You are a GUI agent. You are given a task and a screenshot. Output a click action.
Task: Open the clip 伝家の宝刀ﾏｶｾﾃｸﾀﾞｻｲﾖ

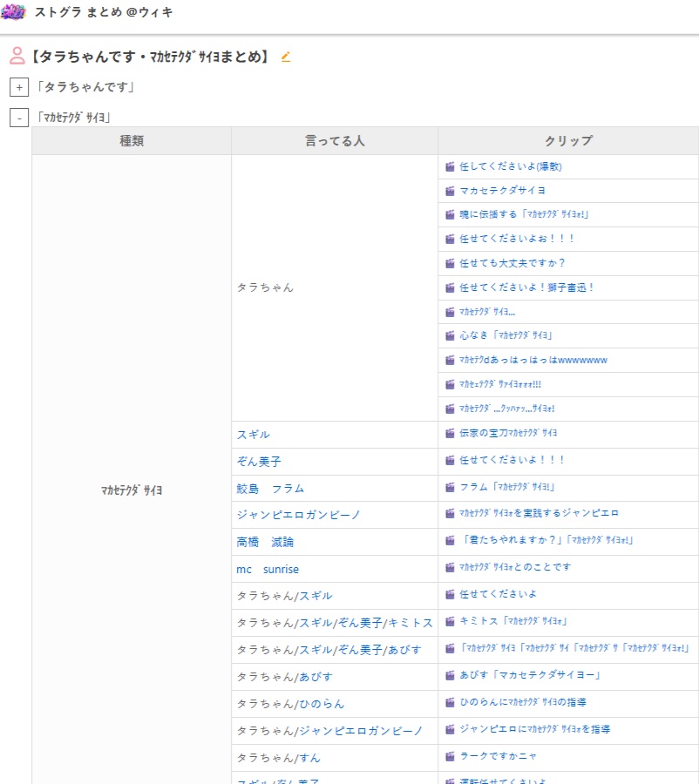(x=508, y=433)
